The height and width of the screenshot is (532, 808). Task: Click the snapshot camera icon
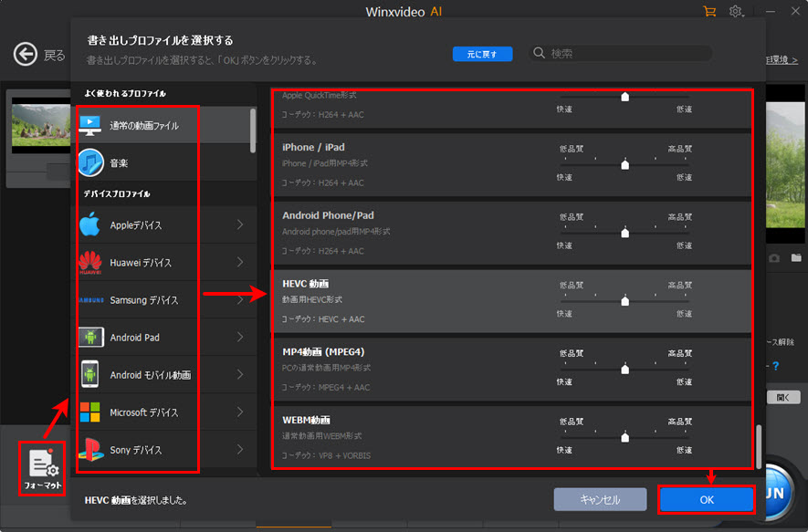774,257
